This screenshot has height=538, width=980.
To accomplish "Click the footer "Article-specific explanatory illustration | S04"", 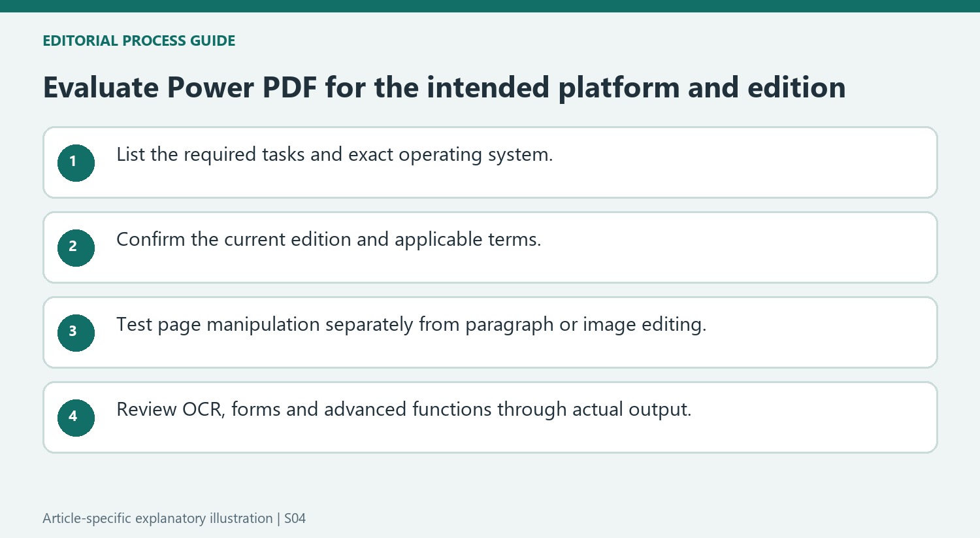I will 174,518.
